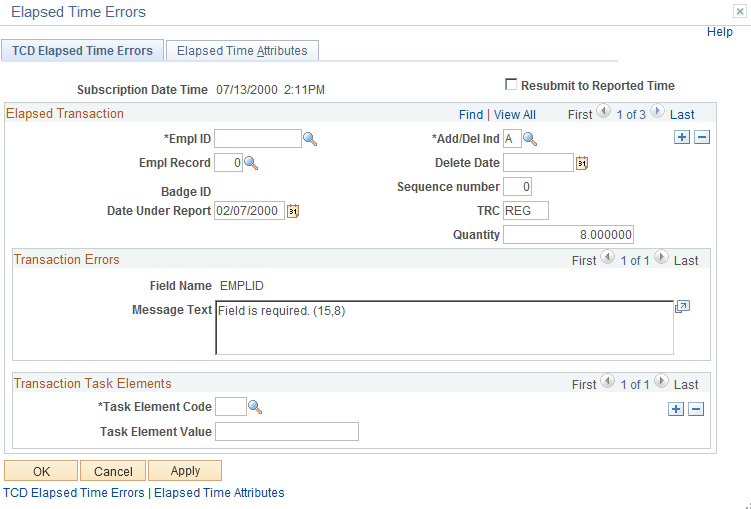Delete the current Elapsed Transaction row

pos(702,137)
